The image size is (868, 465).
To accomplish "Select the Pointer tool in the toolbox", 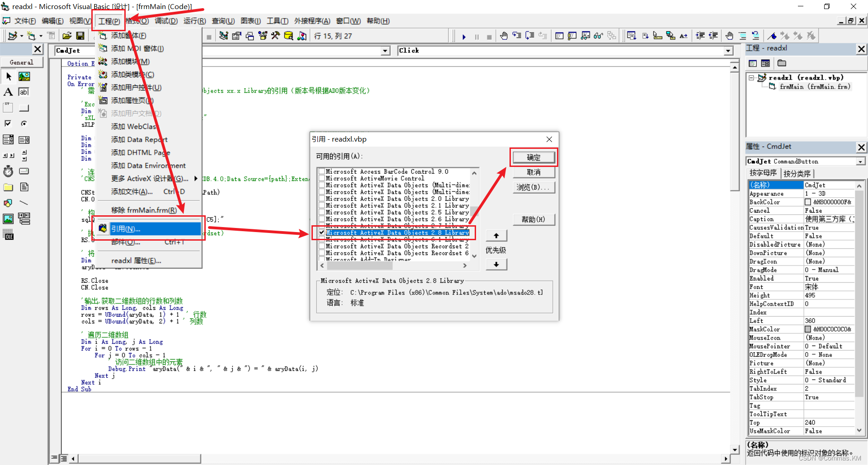I will tap(9, 76).
